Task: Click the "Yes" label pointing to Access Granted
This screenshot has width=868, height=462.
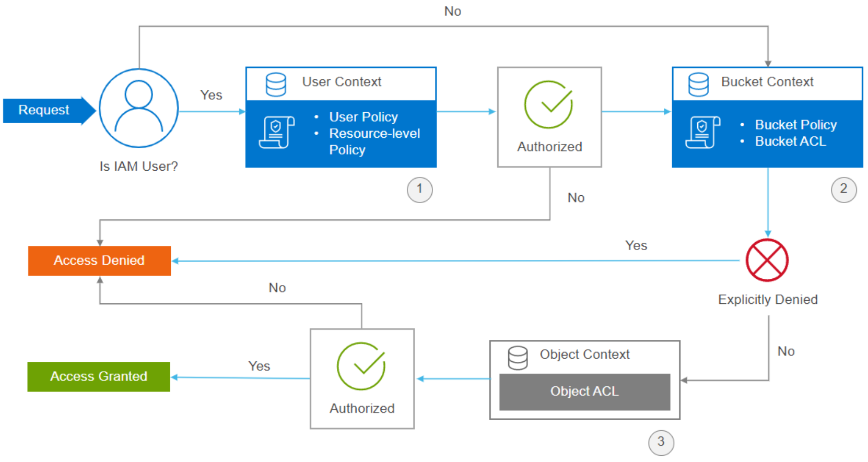Action: point(259,366)
